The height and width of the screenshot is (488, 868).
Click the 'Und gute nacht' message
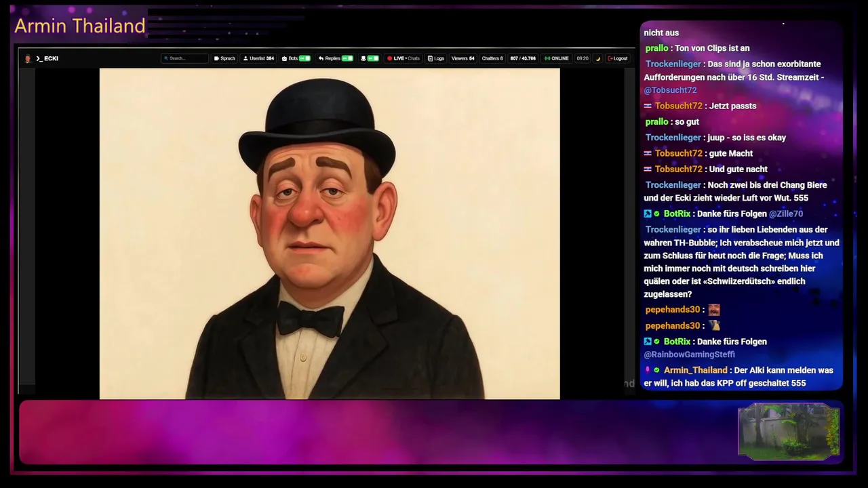pyautogui.click(x=738, y=169)
